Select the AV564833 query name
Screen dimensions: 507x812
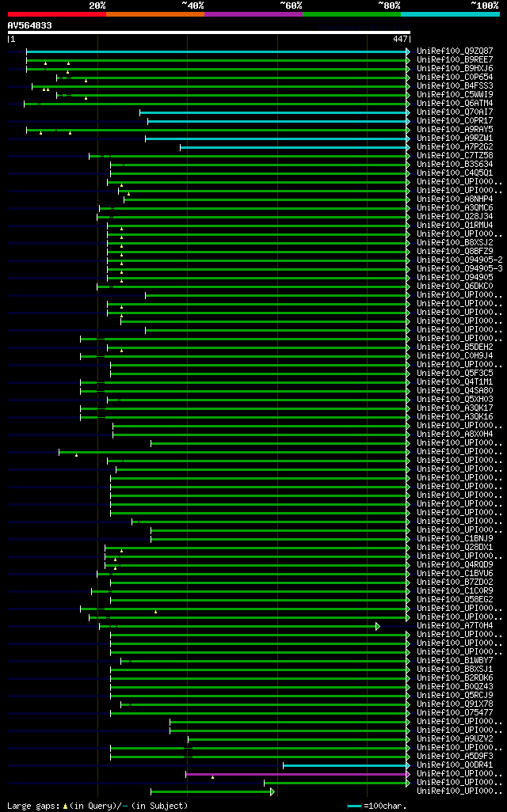point(29,25)
